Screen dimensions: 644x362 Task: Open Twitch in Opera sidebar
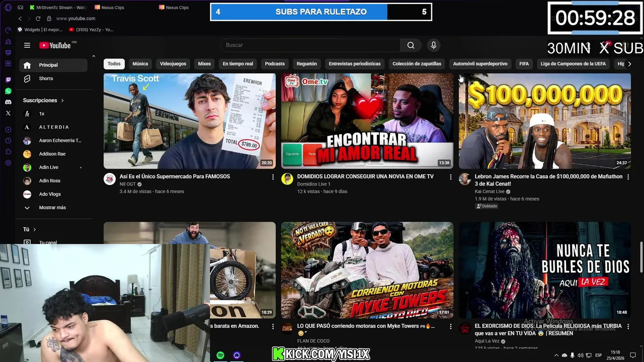tap(8, 80)
